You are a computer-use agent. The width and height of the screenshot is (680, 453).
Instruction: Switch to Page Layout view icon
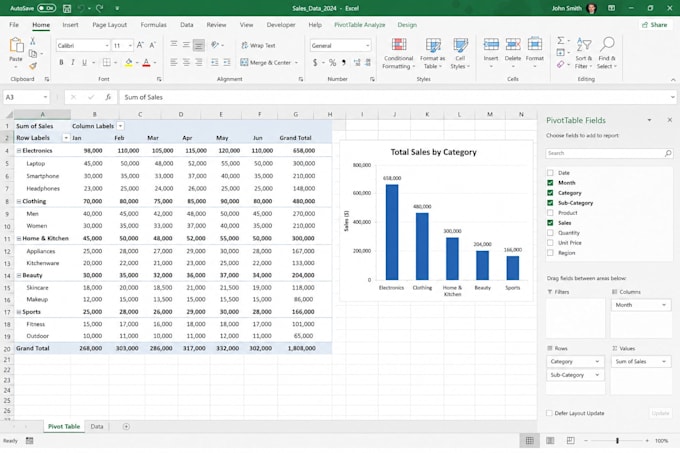(550, 440)
